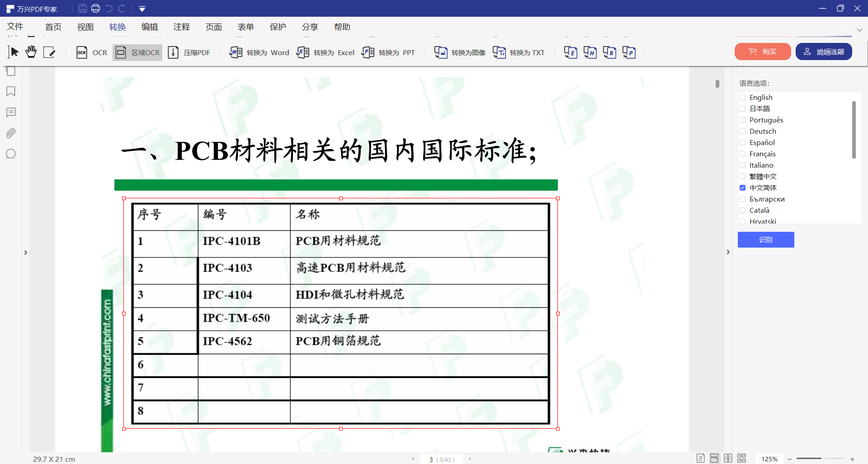This screenshot has height=464, width=868.
Task: Check the Deutsch language option
Action: coord(742,131)
